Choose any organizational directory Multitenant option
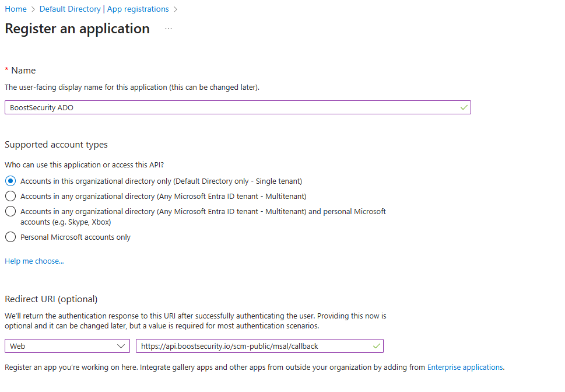Screen dimensions: 565x392 [10, 196]
